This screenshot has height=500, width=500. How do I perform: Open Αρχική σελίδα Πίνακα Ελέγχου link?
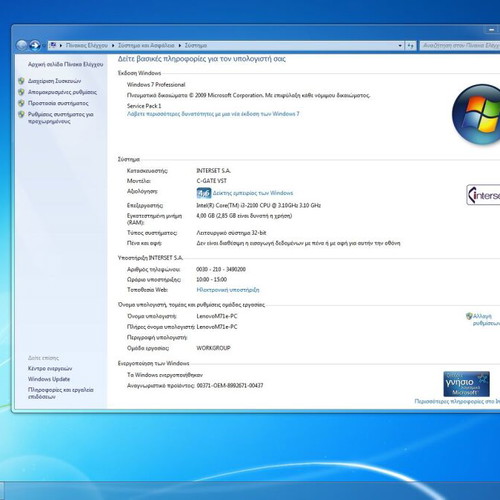[x=66, y=64]
